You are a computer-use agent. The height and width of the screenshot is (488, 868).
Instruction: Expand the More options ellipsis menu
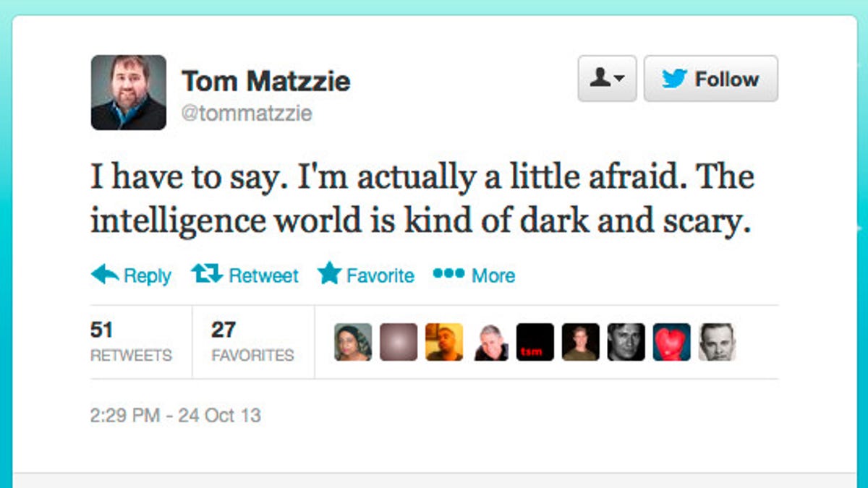(x=448, y=274)
